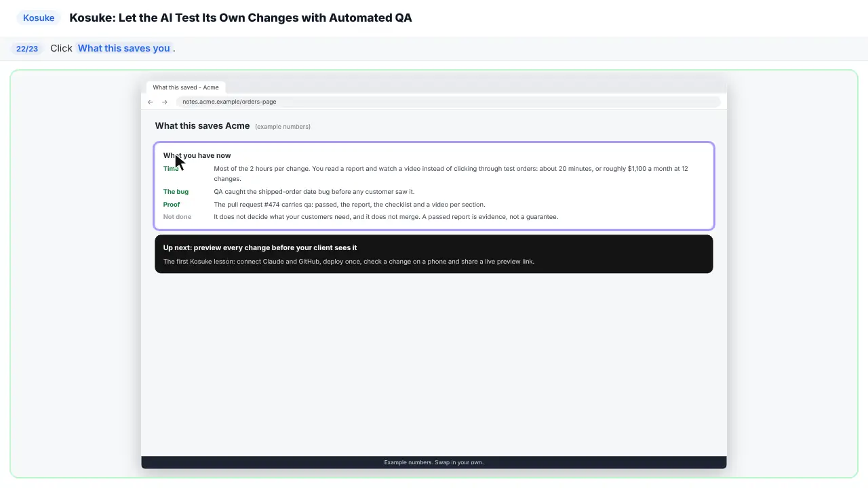Click the 22/23 step counter badge
This screenshot has height=488, width=868.
[27, 49]
